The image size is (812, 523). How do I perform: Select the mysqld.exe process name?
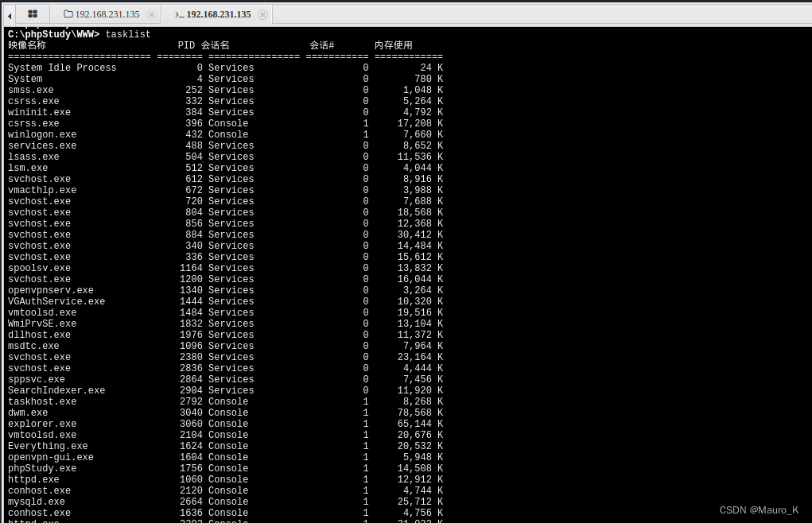click(x=37, y=502)
